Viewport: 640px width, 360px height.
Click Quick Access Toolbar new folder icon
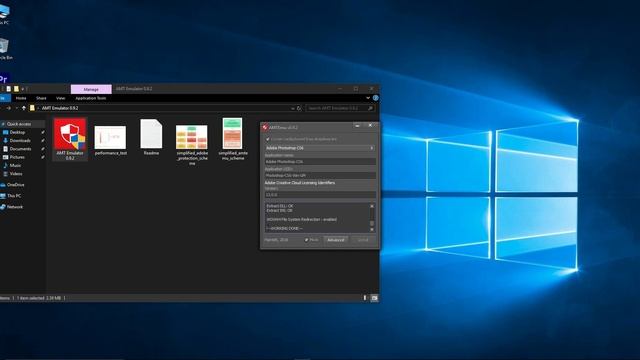coord(16,89)
